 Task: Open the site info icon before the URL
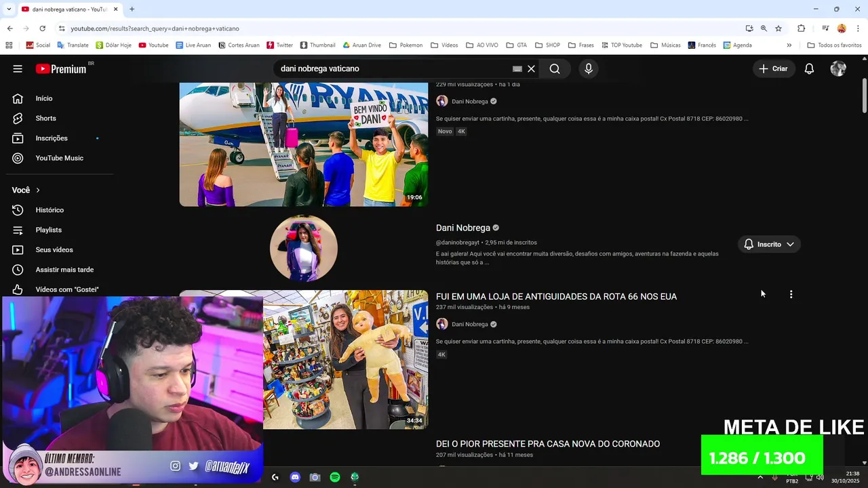click(x=62, y=28)
